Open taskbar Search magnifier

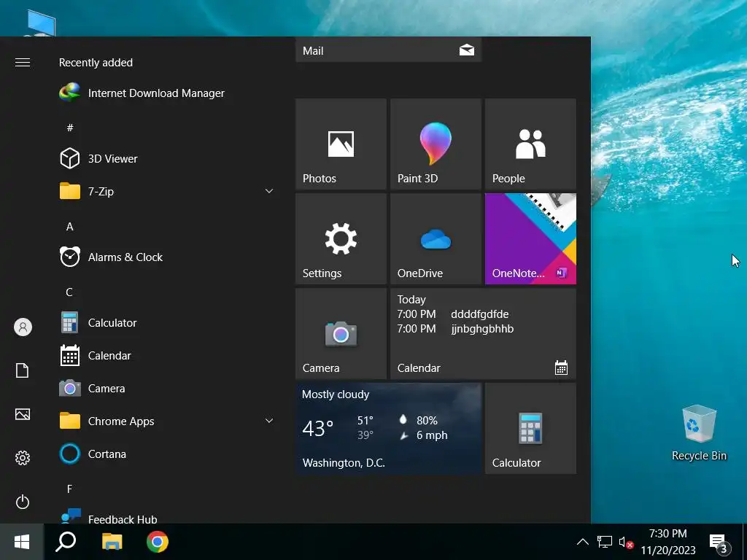tap(66, 542)
